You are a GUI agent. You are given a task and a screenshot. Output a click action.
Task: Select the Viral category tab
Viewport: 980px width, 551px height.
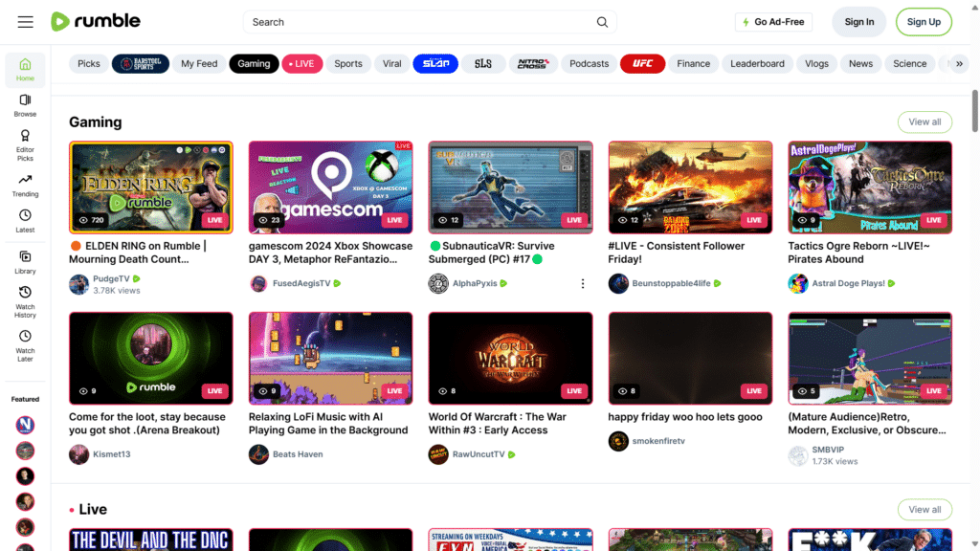tap(391, 64)
